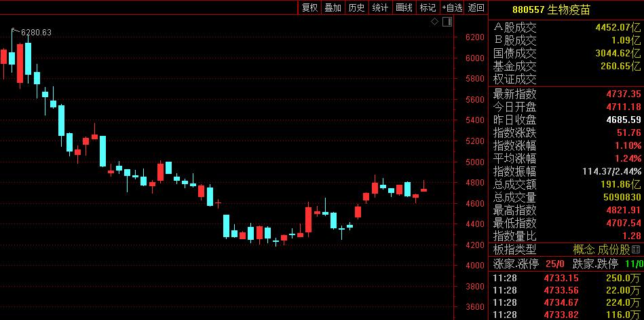Screen dimensions: 644x320
Task: Open the 历史 history view
Action: click(356, 7)
